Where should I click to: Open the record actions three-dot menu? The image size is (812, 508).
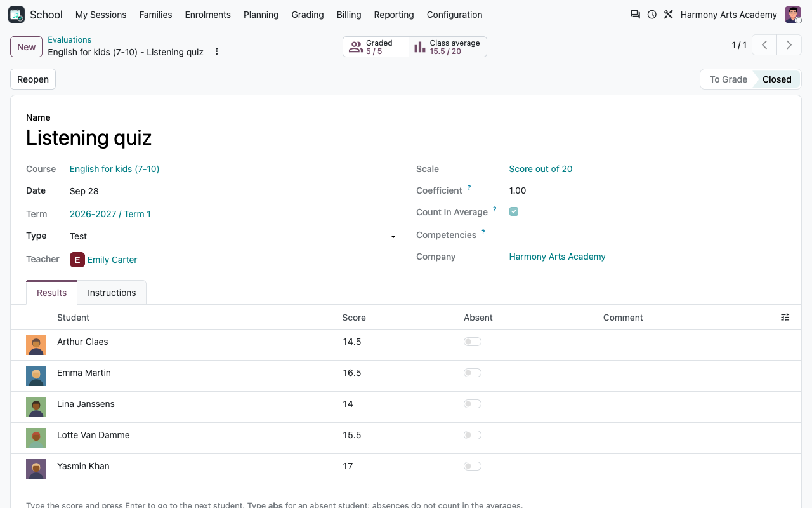pyautogui.click(x=216, y=51)
